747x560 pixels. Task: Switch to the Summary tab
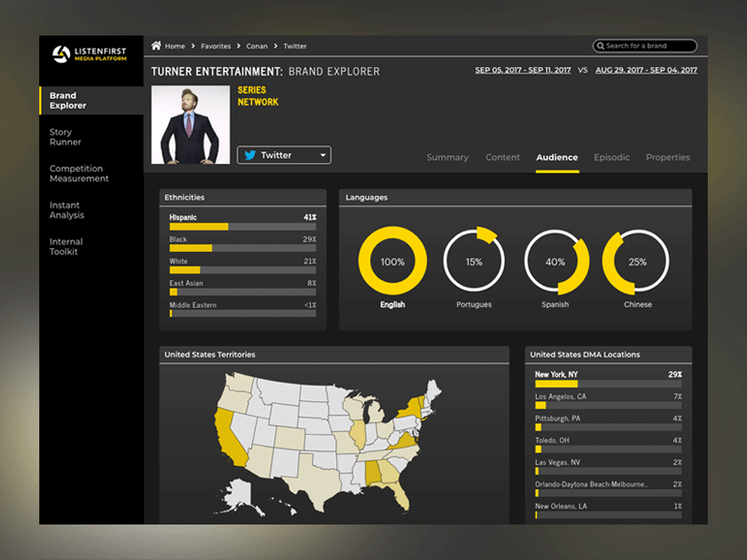click(447, 157)
